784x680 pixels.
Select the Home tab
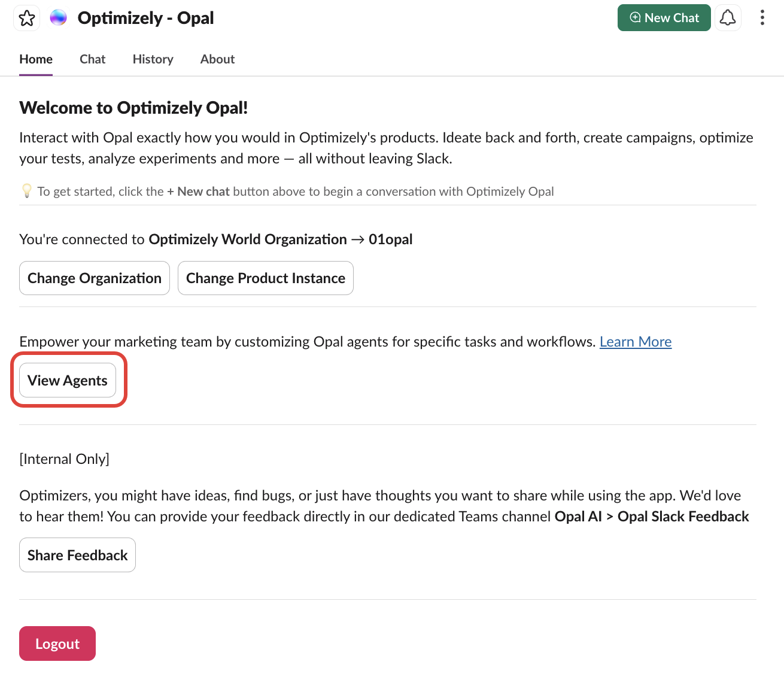click(36, 59)
